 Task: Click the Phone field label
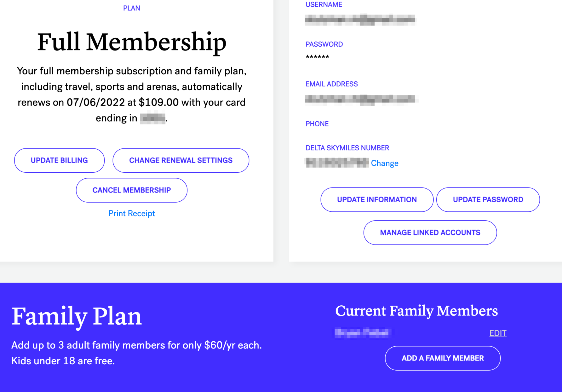point(317,124)
